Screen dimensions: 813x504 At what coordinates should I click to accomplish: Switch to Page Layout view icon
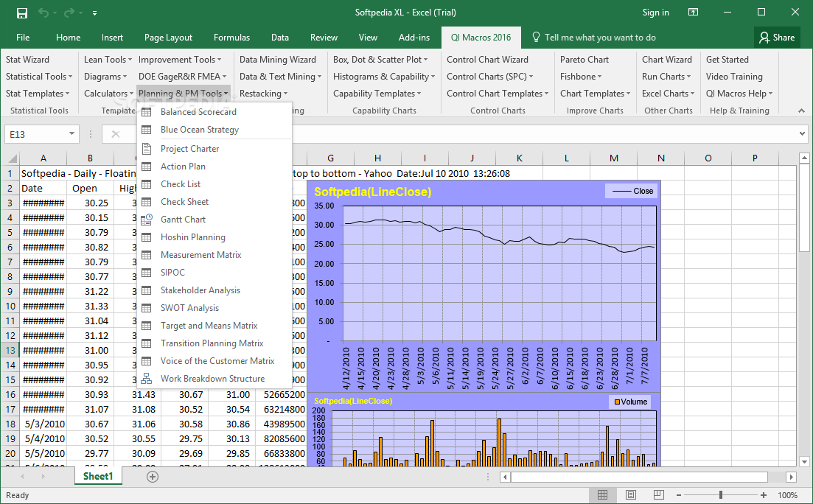(x=630, y=495)
